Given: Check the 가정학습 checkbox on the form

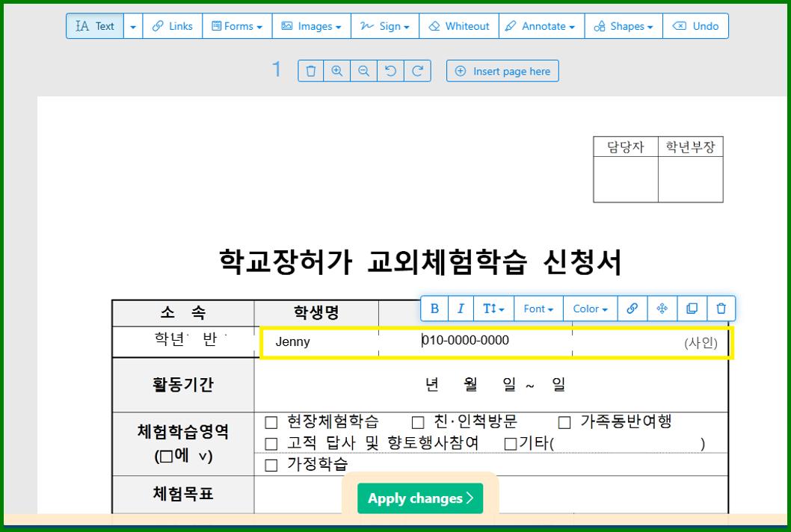Looking at the screenshot, I should click(x=271, y=464).
